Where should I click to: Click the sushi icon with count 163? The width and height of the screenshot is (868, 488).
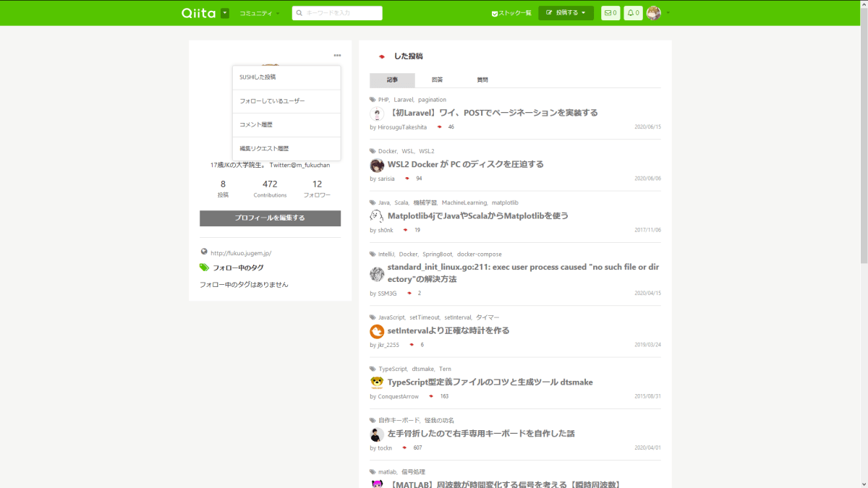(432, 396)
